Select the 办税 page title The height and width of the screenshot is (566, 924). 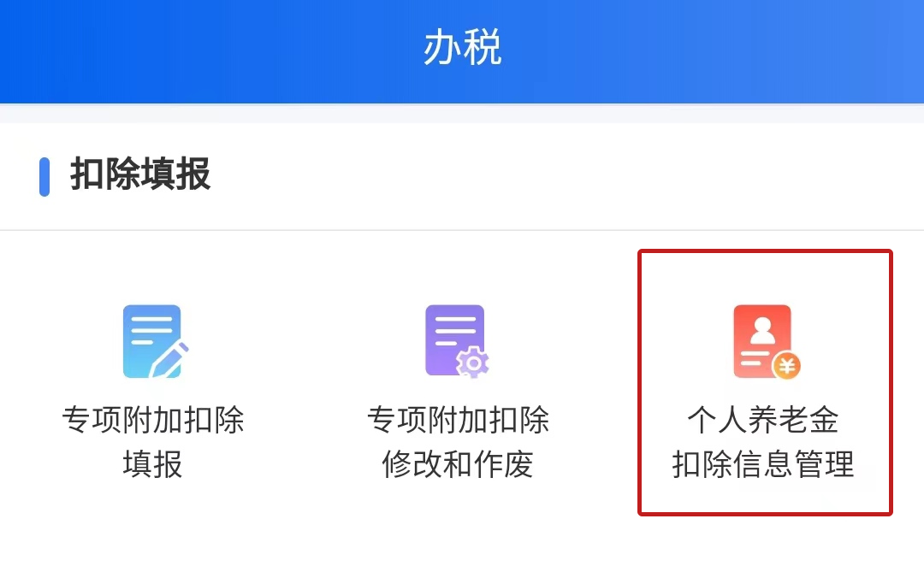[x=462, y=47]
